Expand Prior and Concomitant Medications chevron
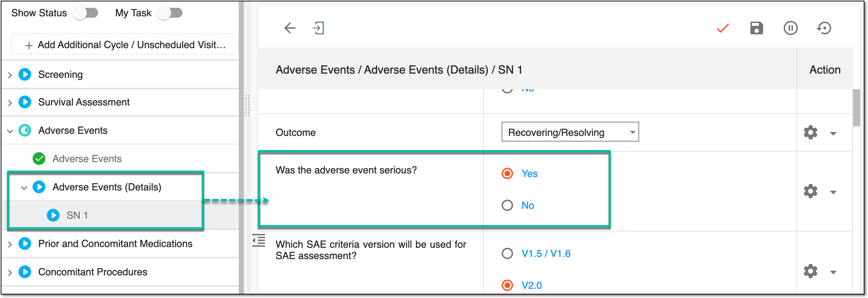The width and height of the screenshot is (868, 298). [10, 244]
